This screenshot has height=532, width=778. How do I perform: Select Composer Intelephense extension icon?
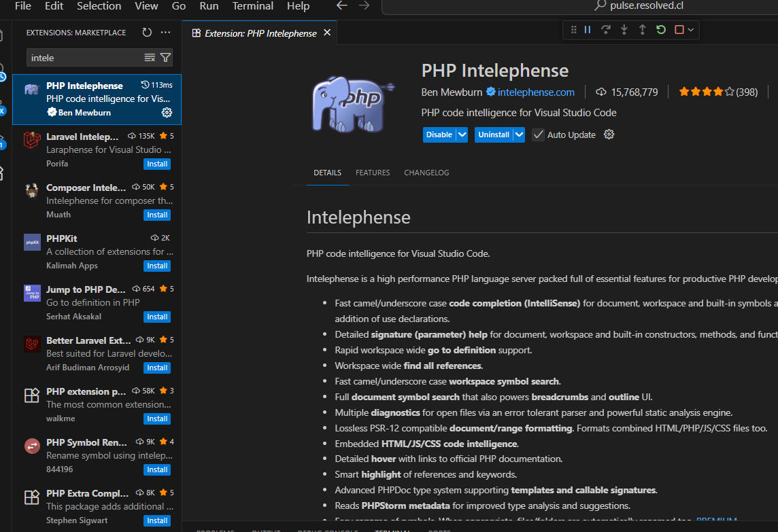tap(32, 192)
